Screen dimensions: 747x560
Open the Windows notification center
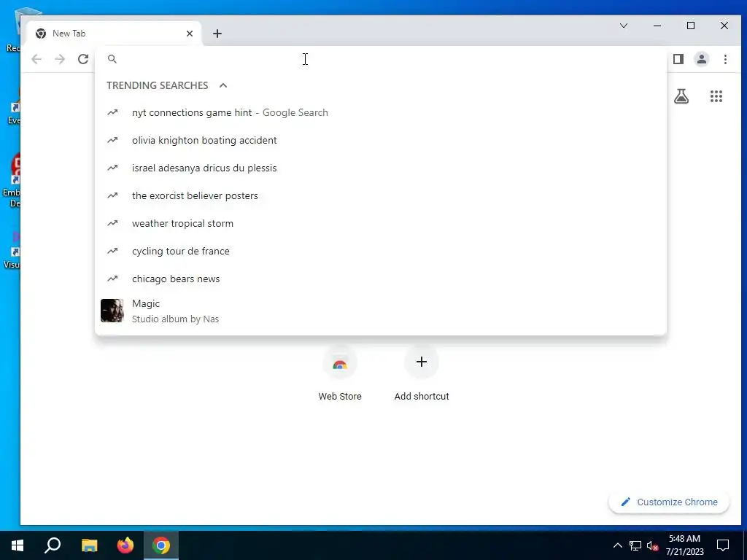(723, 545)
